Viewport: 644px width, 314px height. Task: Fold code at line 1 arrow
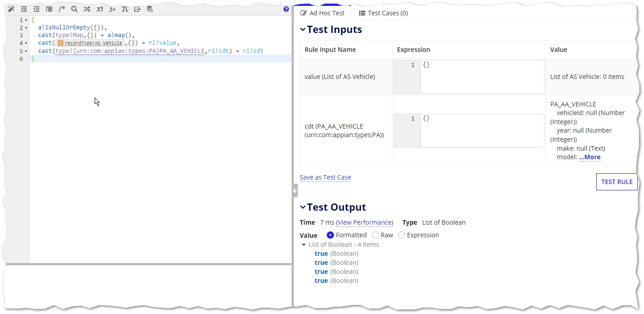coord(26,20)
